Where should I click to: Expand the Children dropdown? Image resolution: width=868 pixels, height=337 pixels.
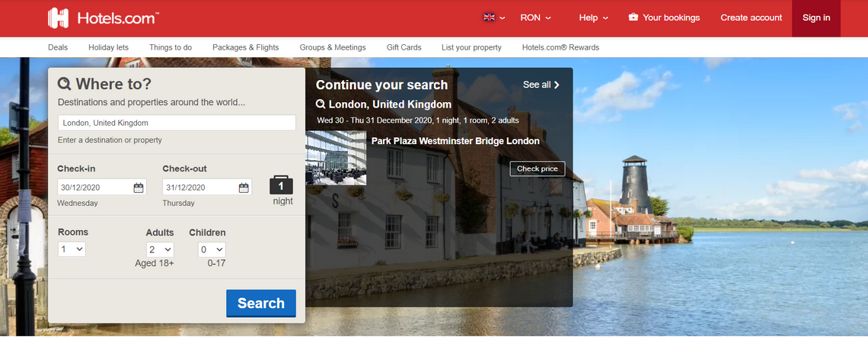pyautogui.click(x=212, y=249)
